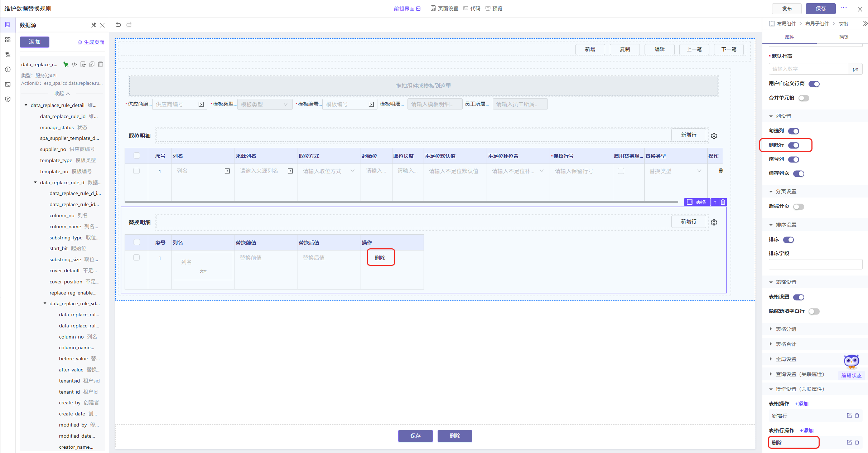Delete the selected 表格 component via trash icon
The width and height of the screenshot is (868, 453).
pyautogui.click(x=723, y=202)
